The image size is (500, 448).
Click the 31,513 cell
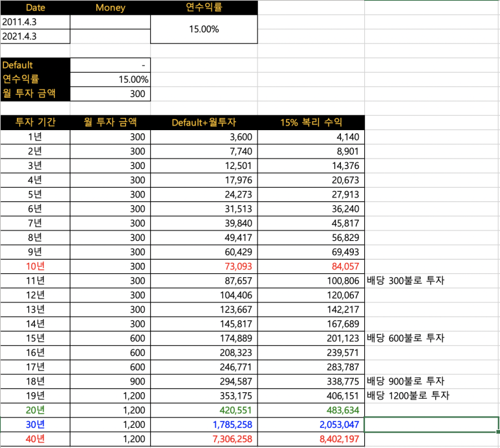point(204,208)
